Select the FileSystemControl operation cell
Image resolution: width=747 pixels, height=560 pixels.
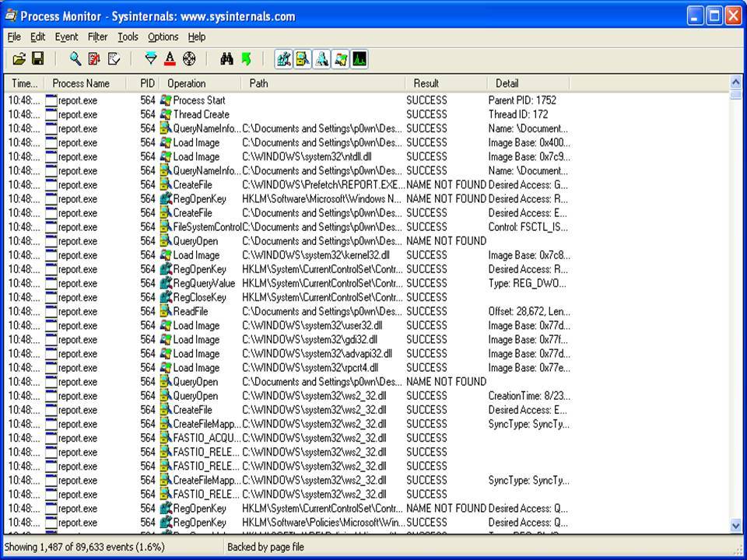(x=207, y=227)
